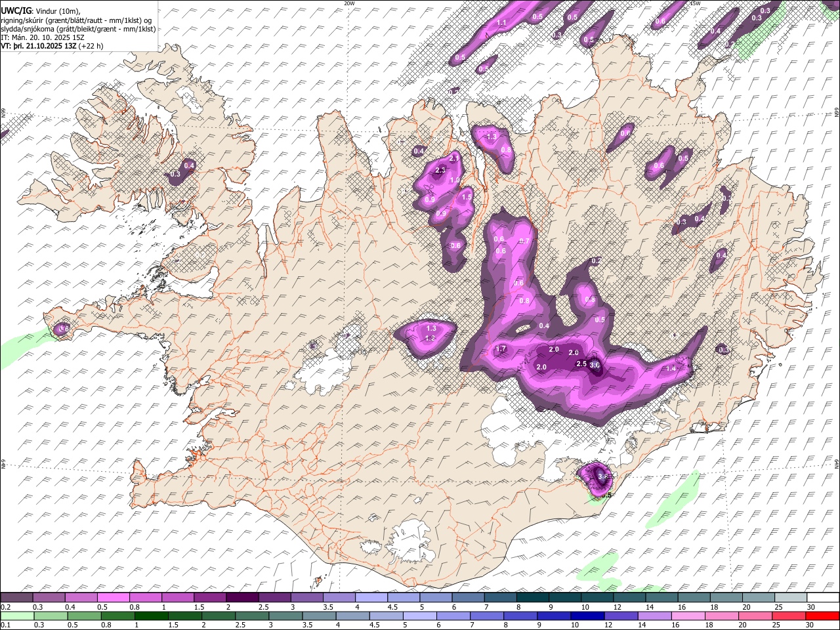The width and height of the screenshot is (840, 630).
Task: Select the 'IT: Mán. 20. 10. 2025 15Z' line
Action: tap(43, 37)
